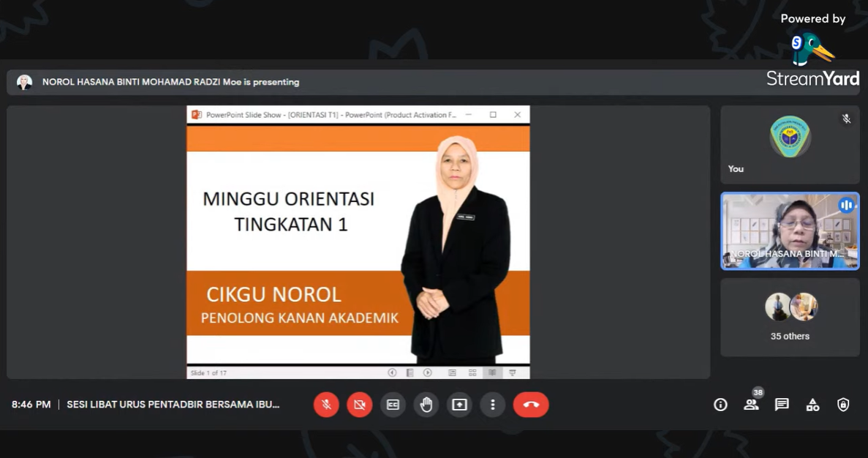Viewport: 868px width, 458px height.
Task: Raise your hand in the meeting
Action: tap(426, 405)
